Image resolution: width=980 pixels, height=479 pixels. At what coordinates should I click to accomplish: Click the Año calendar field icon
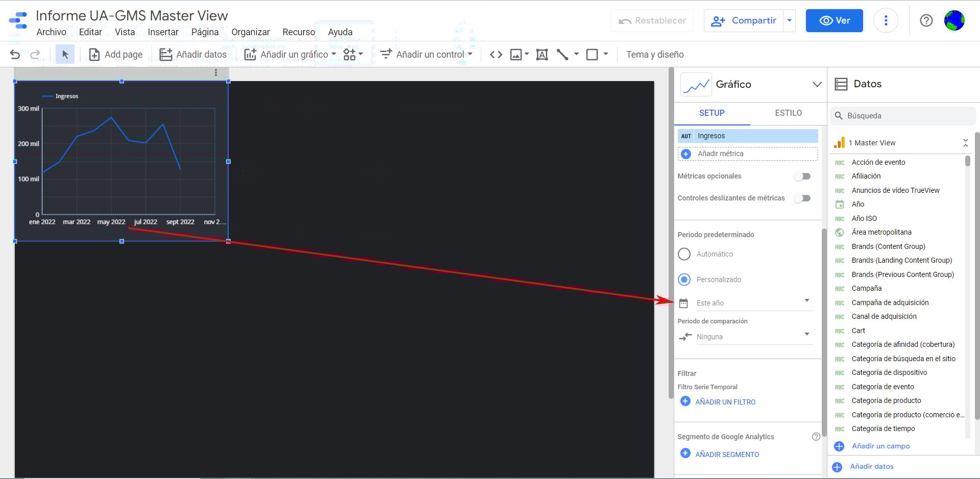pyautogui.click(x=839, y=205)
